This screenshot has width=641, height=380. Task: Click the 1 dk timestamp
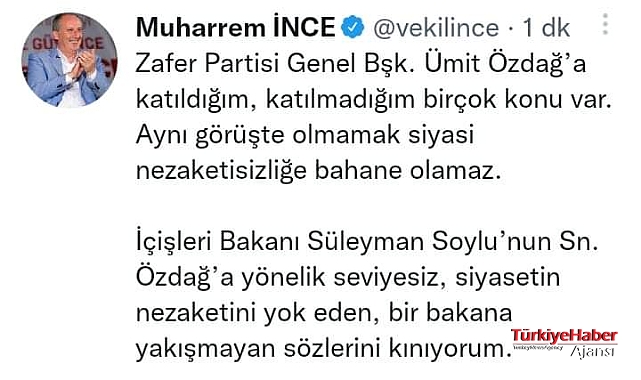coord(546,28)
